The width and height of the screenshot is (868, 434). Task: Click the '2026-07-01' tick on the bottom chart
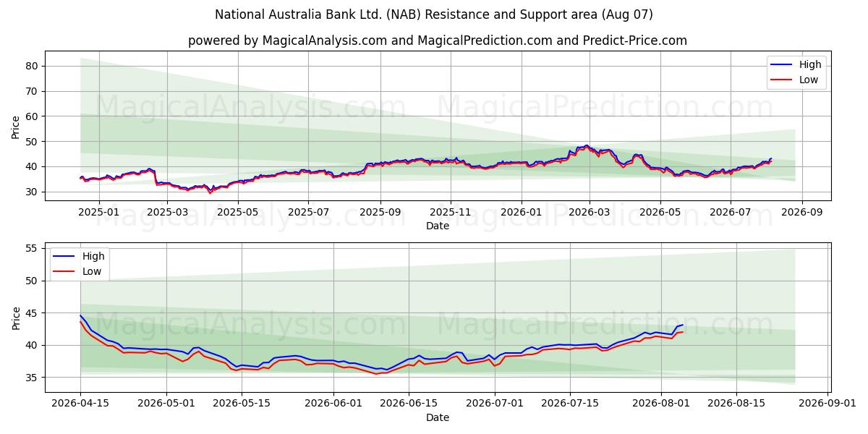[495, 404]
